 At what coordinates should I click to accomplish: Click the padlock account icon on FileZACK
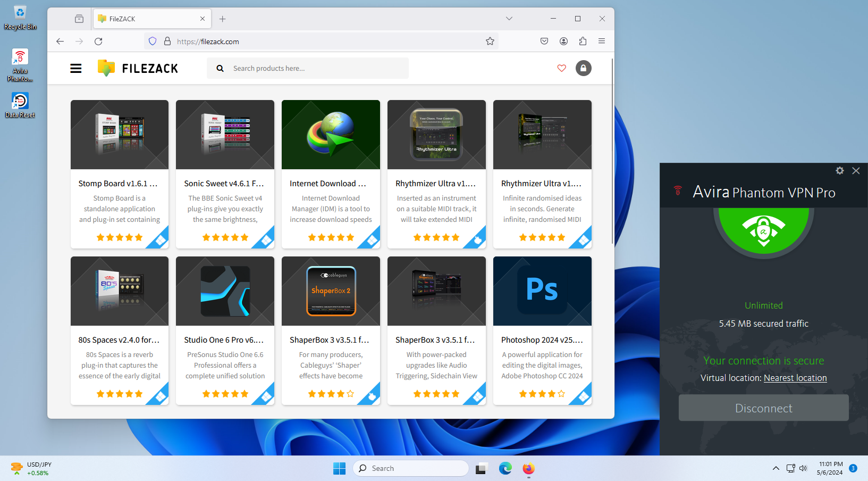(x=583, y=68)
